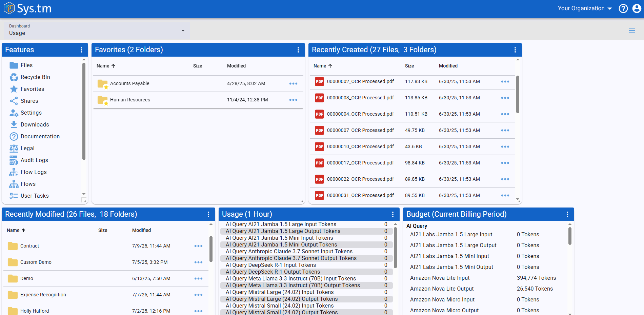Image resolution: width=644 pixels, height=315 pixels.
Task: Select the User Tasks feature
Action: click(35, 196)
